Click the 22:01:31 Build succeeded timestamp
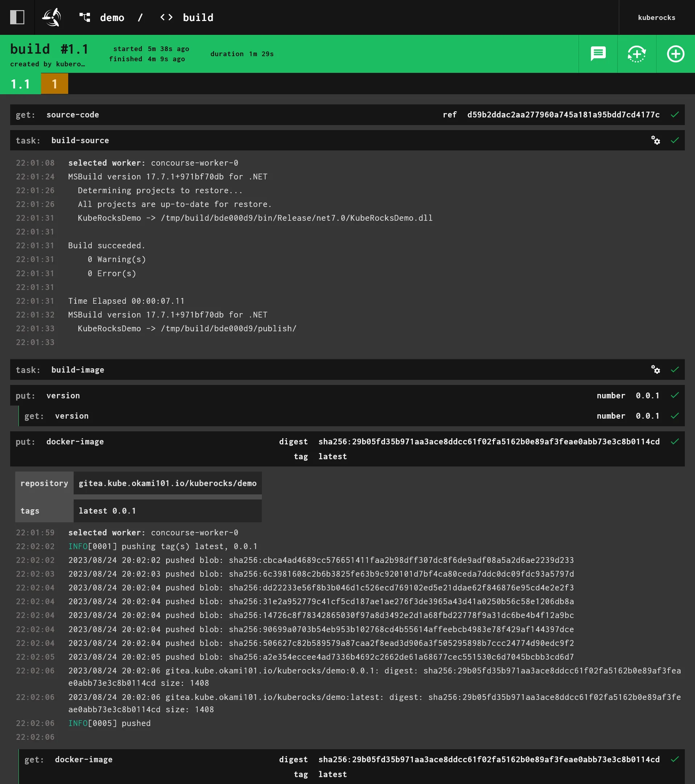Image resolution: width=695 pixels, height=784 pixels. (35, 245)
